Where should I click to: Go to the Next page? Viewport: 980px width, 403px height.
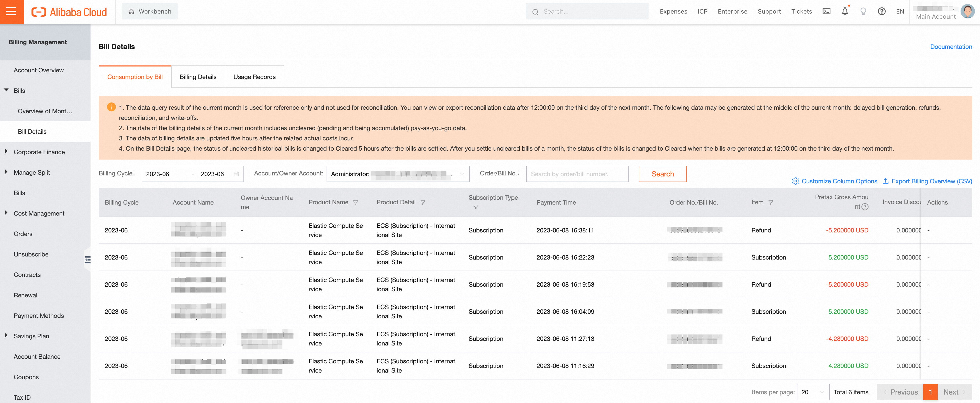(955, 392)
